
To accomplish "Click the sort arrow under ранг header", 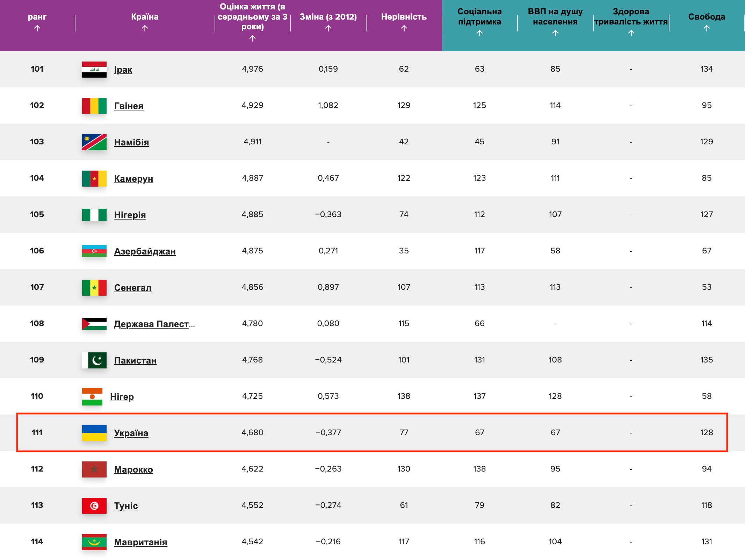I will coord(37,28).
